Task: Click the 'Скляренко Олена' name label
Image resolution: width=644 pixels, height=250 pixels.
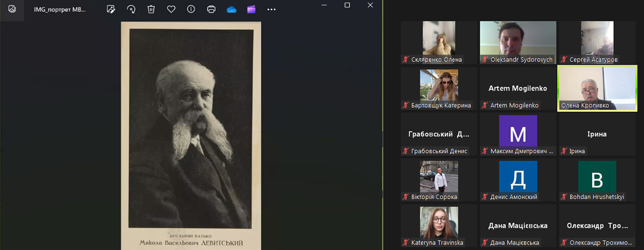Action: pyautogui.click(x=436, y=60)
